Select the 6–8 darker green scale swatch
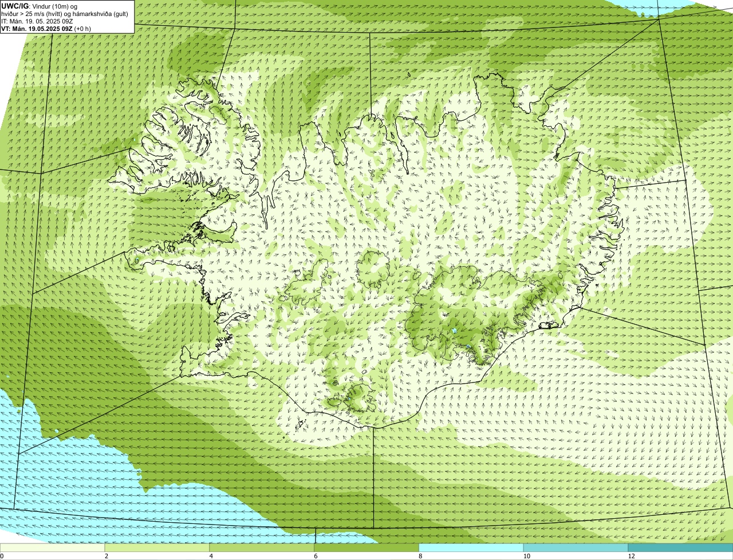Viewport: 733px width, 560px height. coord(367,548)
